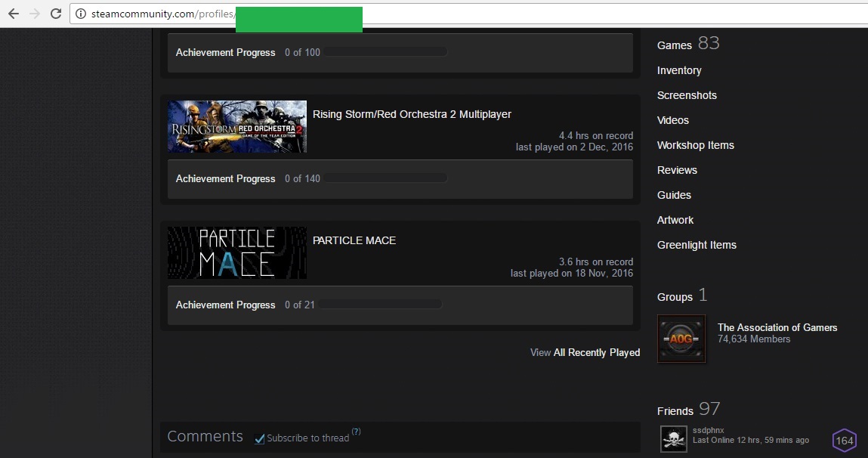868x458 pixels.
Task: Open the Games 83 list link
Action: pyautogui.click(x=687, y=45)
